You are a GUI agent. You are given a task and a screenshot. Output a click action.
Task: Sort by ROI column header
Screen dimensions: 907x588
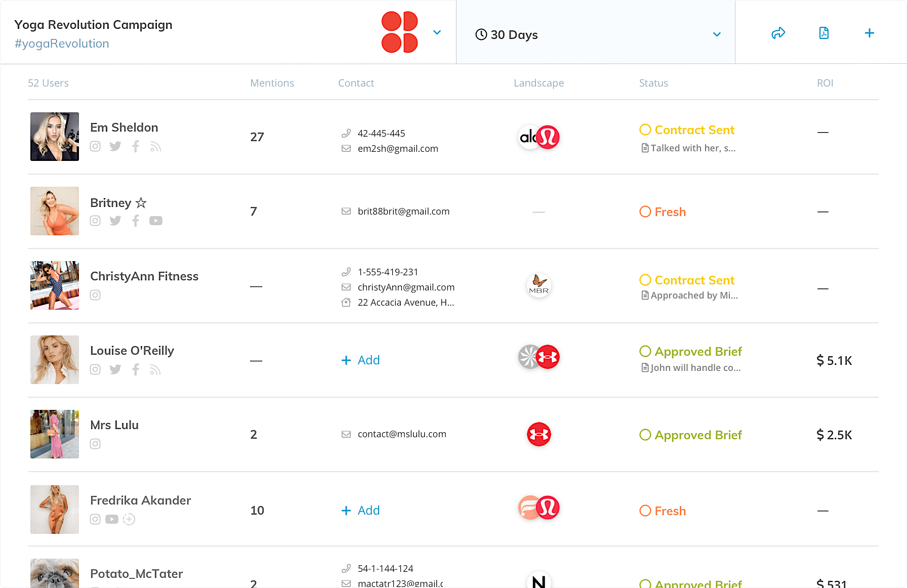[825, 83]
